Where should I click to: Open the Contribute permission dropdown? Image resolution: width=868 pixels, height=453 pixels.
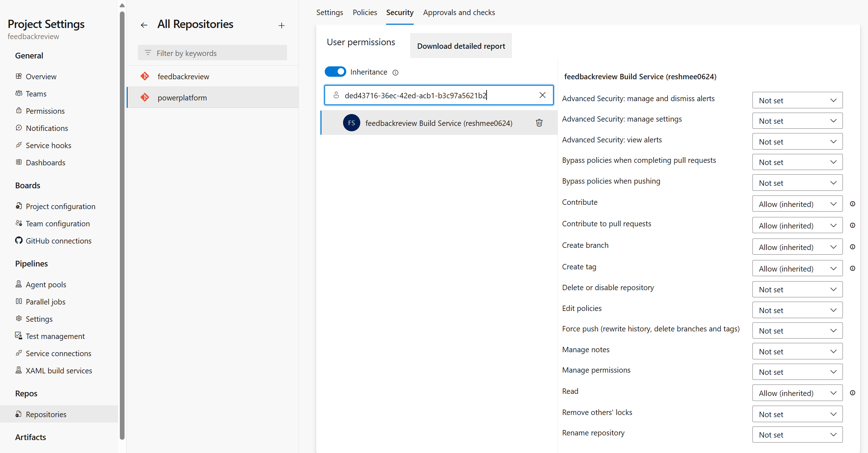(797, 204)
